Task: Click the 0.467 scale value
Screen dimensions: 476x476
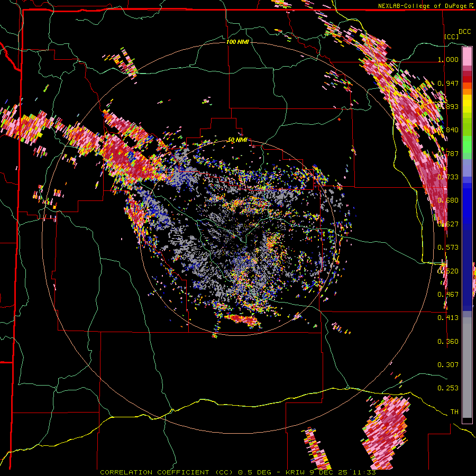Action: (448, 294)
